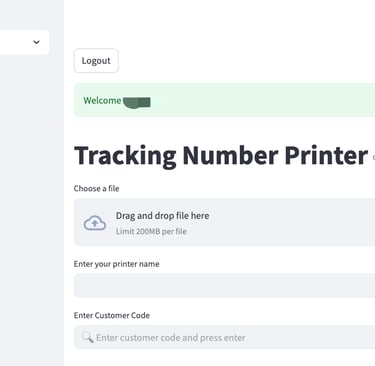Focus the printer name input field
Viewport: 375px width, 366px height.
tap(224, 286)
